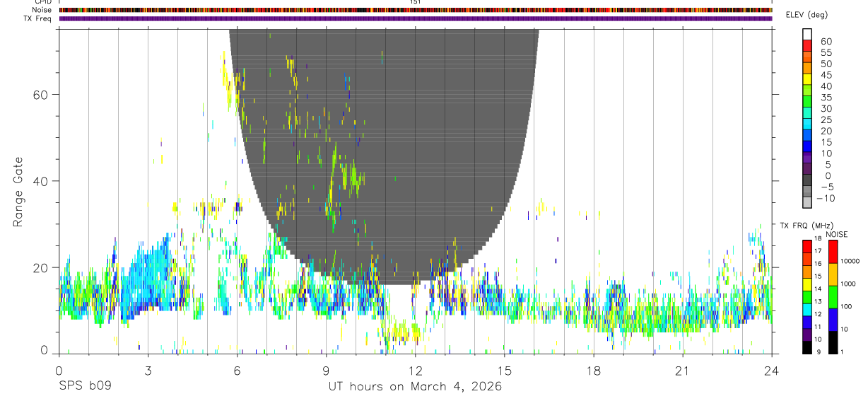Click the red top swatch of the NOISE colorbar
The image size is (868, 401).
point(833,252)
